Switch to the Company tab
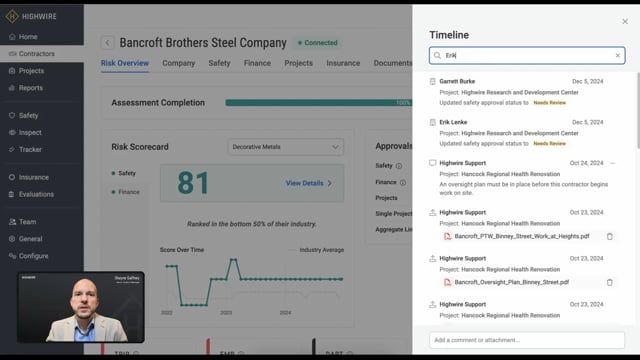 179,63
